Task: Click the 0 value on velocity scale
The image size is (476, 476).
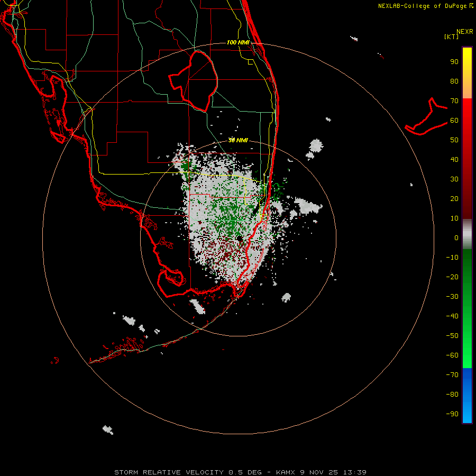Action: click(456, 238)
